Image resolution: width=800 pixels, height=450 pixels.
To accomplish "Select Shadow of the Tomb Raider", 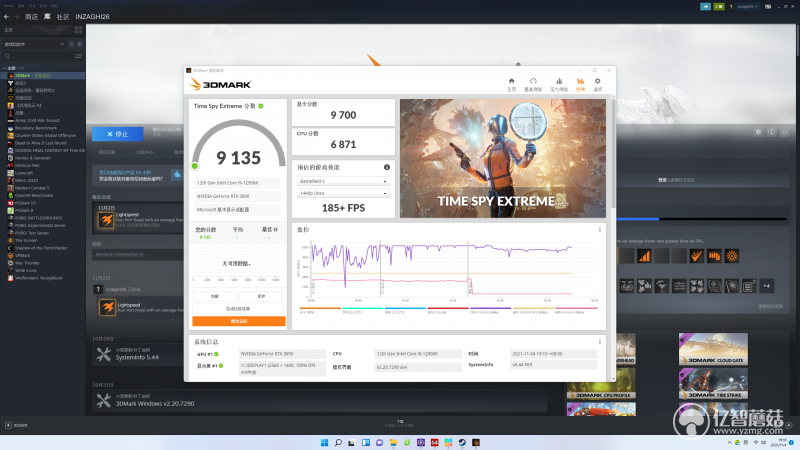I will pyautogui.click(x=43, y=248).
